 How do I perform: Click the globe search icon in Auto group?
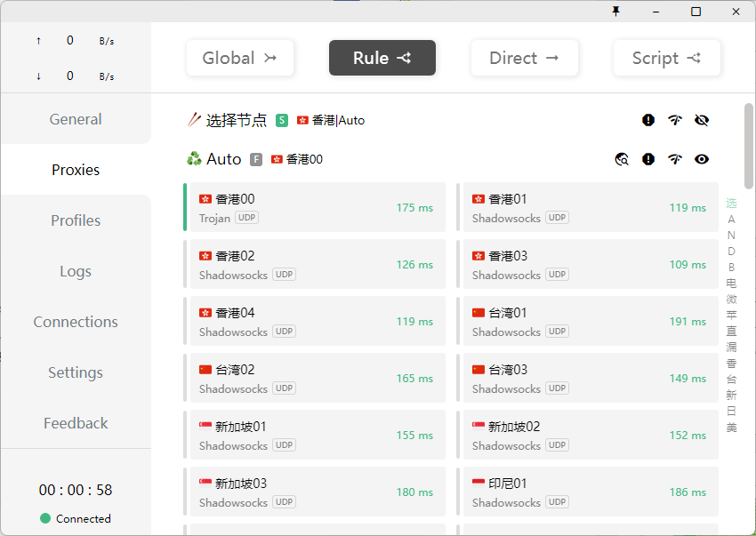coord(622,159)
